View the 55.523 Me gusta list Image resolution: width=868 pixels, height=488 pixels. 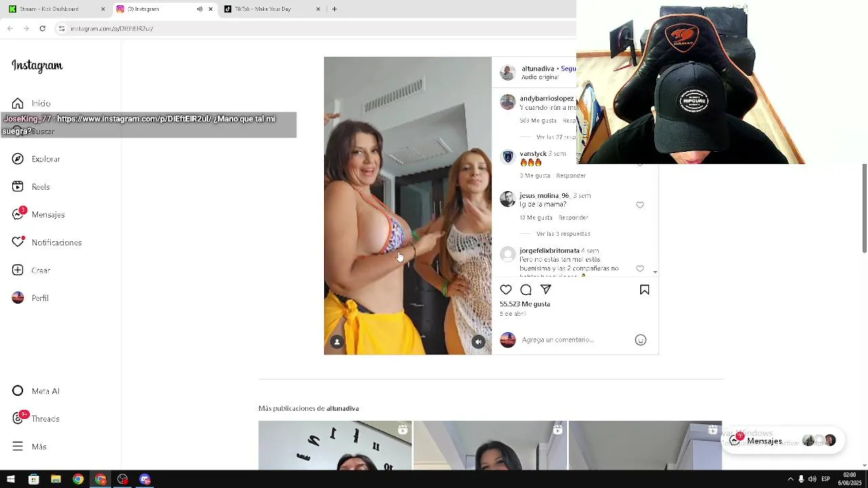pos(525,304)
